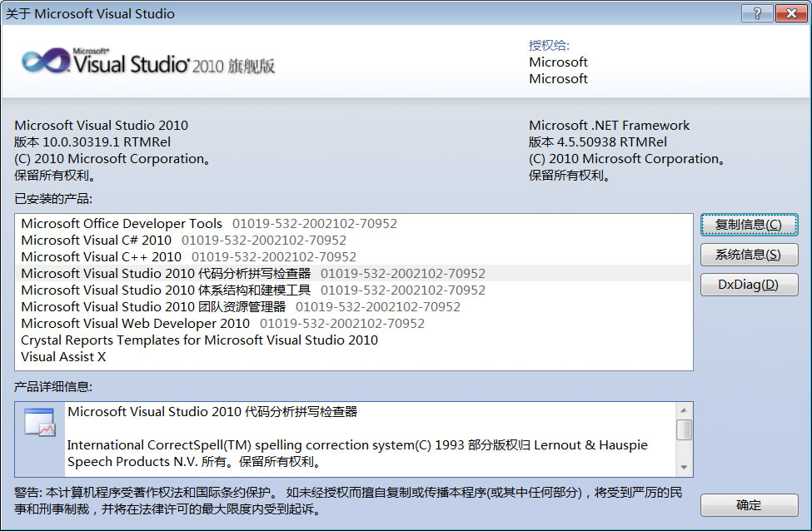Open 系统信息(S) system information
Screen dimensions: 812x531
(x=749, y=255)
